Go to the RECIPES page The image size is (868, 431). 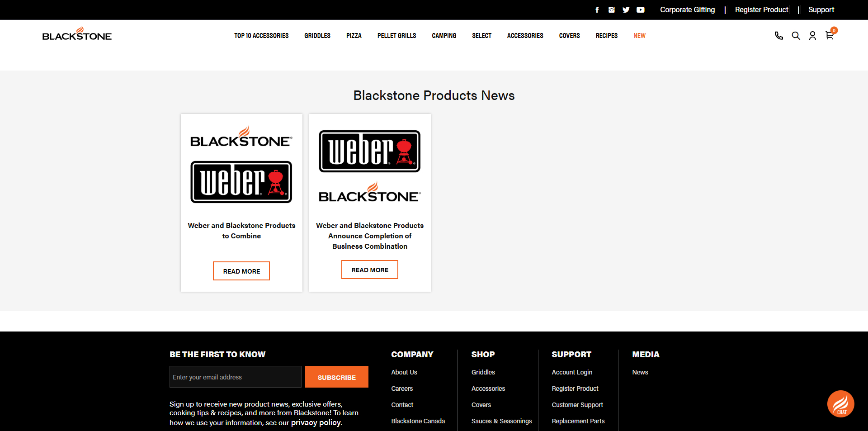pyautogui.click(x=606, y=36)
